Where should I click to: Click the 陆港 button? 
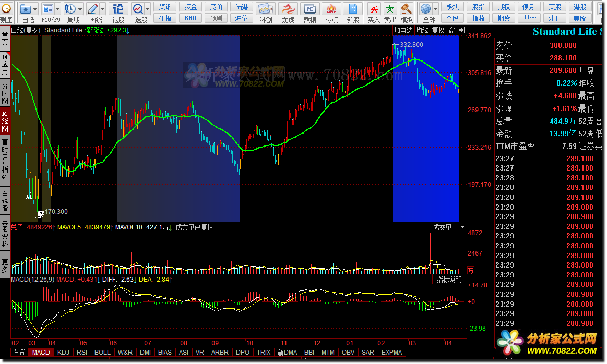[x=242, y=7]
